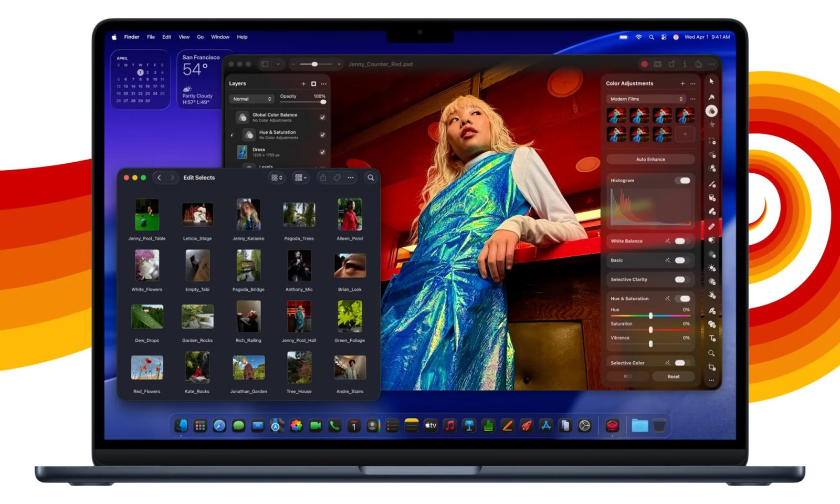Image resolution: width=840 pixels, height=504 pixels.
Task: Toggle the White Balance adjustment switch
Action: (680, 241)
